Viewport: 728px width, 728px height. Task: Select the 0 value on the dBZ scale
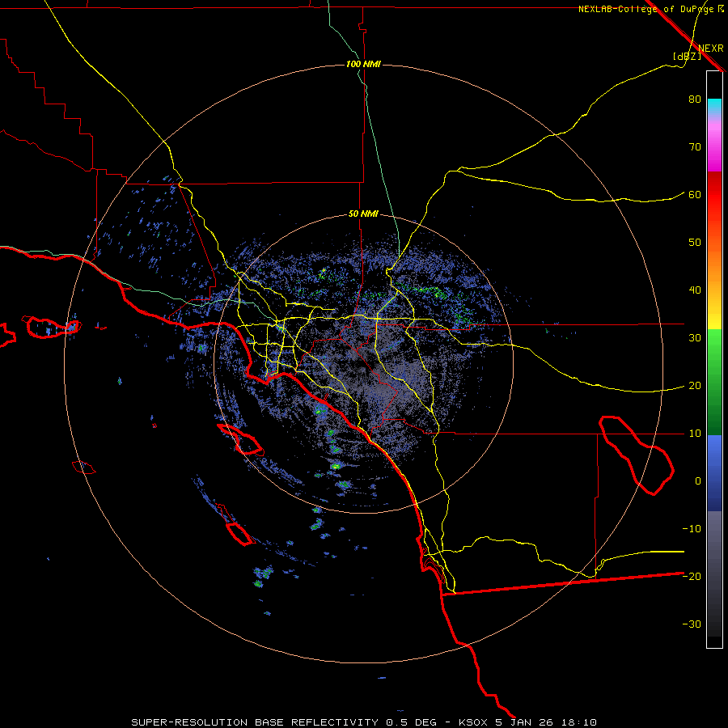tap(698, 481)
